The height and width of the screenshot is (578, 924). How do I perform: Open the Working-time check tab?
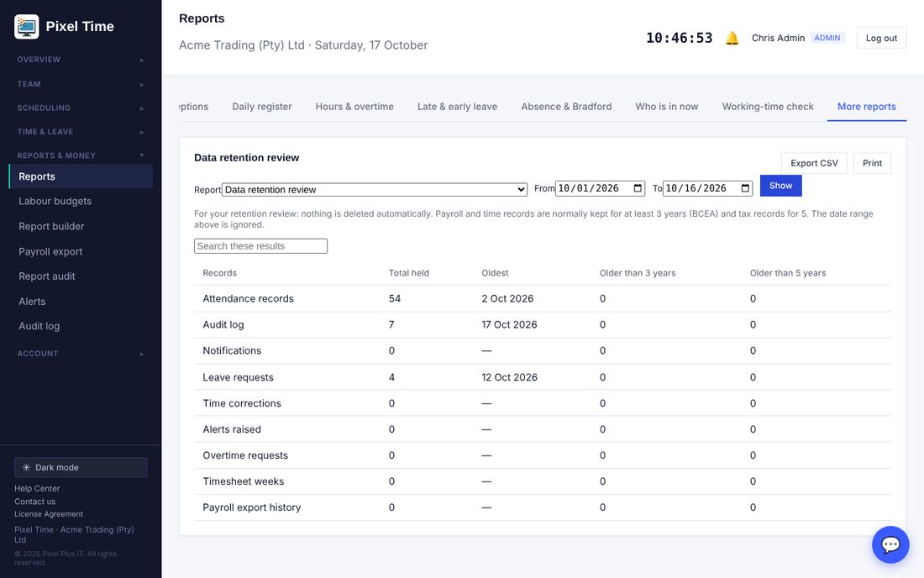(768, 107)
